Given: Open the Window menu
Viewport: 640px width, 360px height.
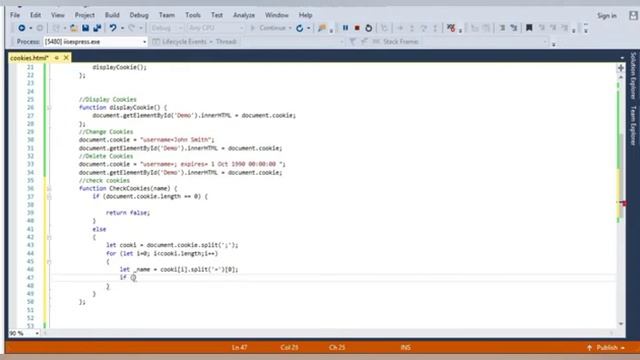Looking at the screenshot, I should click(x=276, y=15).
